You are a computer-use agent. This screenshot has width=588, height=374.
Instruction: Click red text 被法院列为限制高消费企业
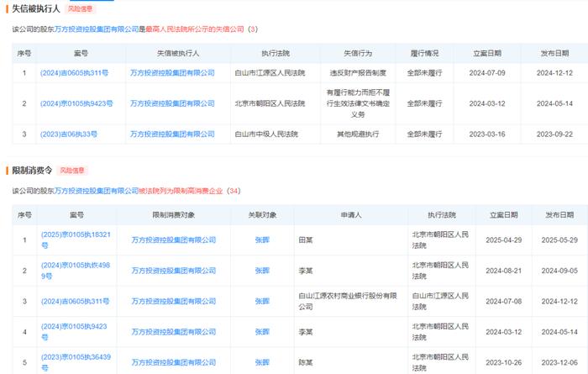click(x=181, y=191)
